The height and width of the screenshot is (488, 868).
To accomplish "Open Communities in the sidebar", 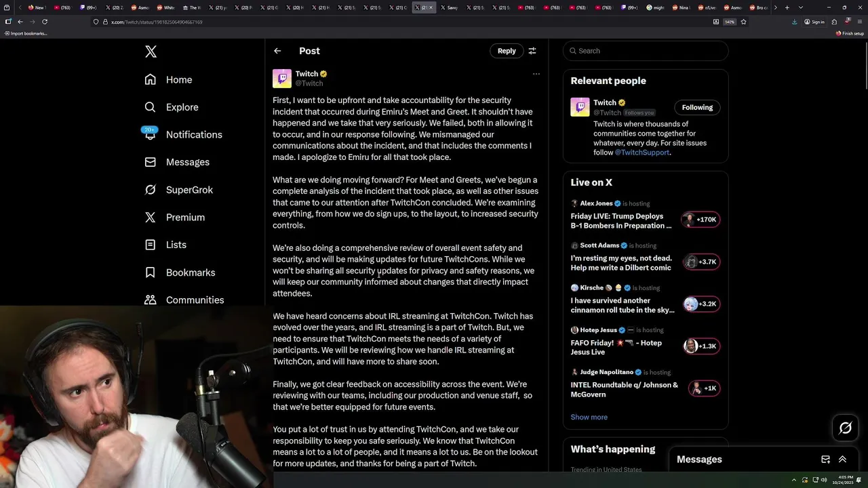I will pos(184,300).
